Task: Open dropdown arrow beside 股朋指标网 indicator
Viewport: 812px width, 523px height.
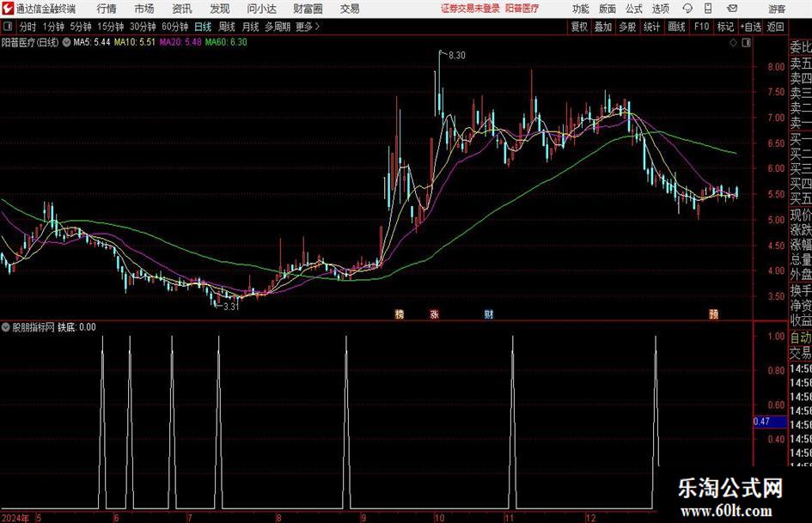Action: coord(6,327)
